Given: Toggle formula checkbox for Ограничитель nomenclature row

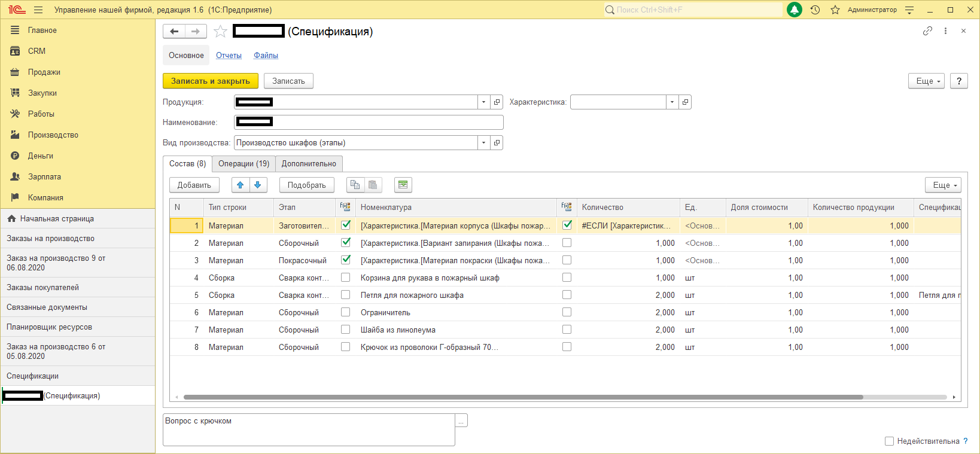Looking at the screenshot, I should 345,312.
